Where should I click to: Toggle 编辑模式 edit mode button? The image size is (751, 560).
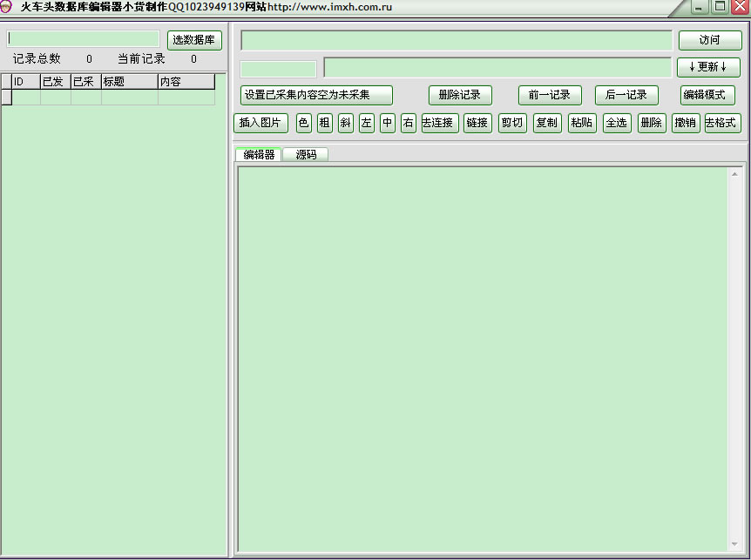click(x=707, y=96)
